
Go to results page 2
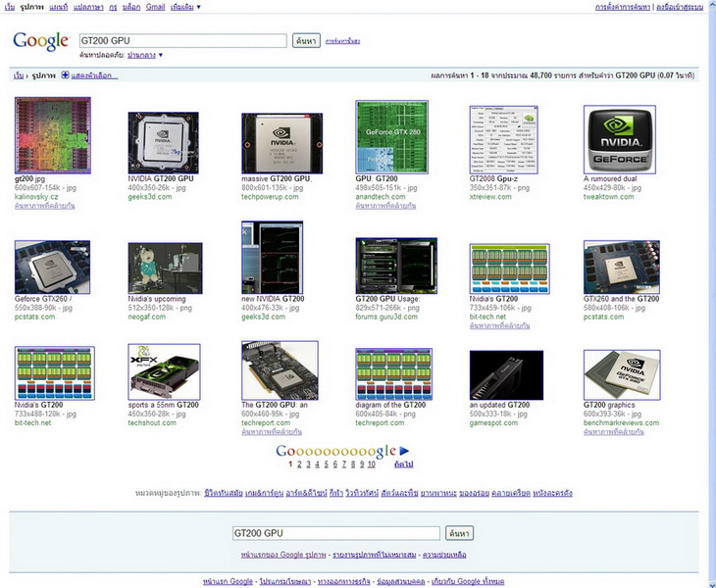tap(299, 464)
